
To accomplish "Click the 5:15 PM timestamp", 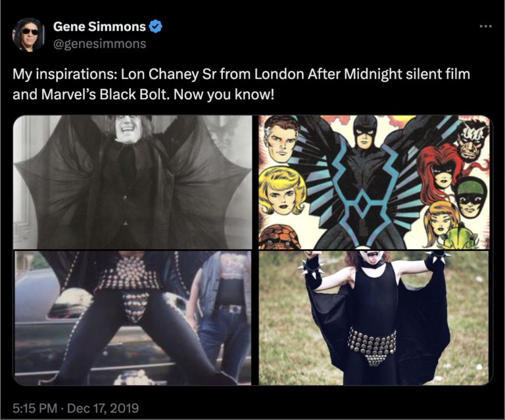I will click(35, 408).
